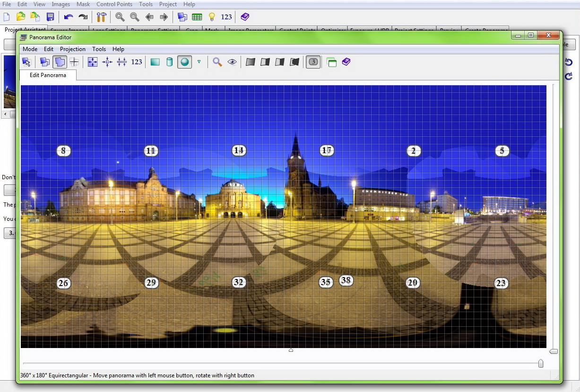
Task: Click the second gray panel icon
Action: coord(265,62)
